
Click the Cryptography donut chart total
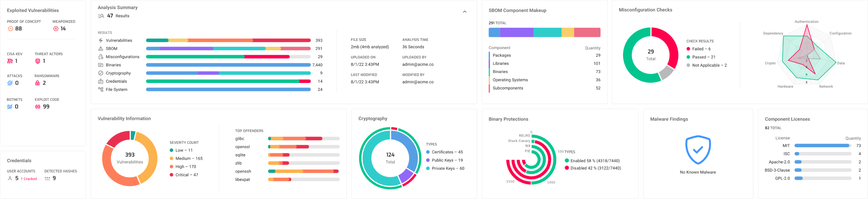tap(390, 158)
